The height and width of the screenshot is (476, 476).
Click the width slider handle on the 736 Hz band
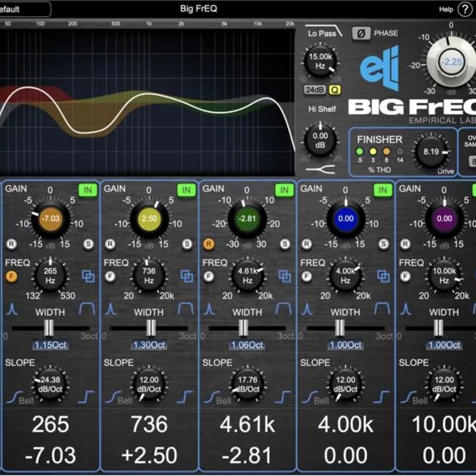151,328
